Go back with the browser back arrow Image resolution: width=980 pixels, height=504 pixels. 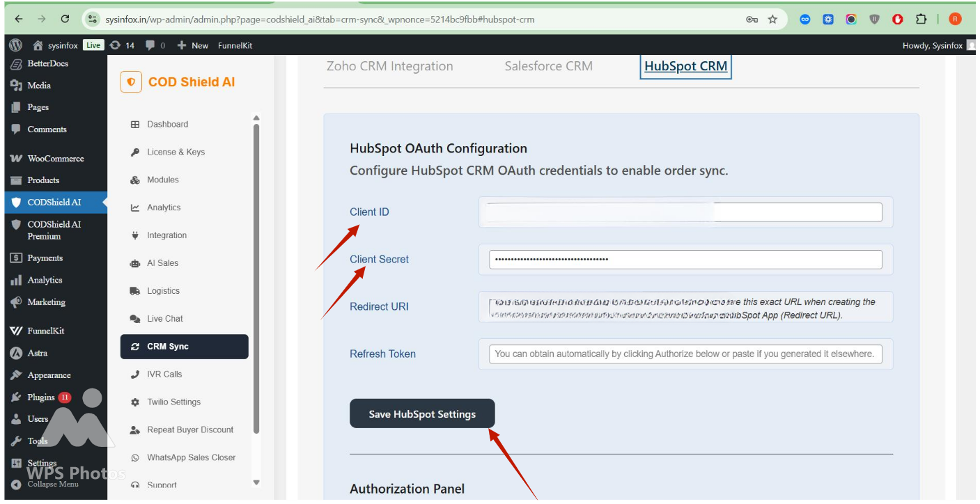tap(19, 19)
